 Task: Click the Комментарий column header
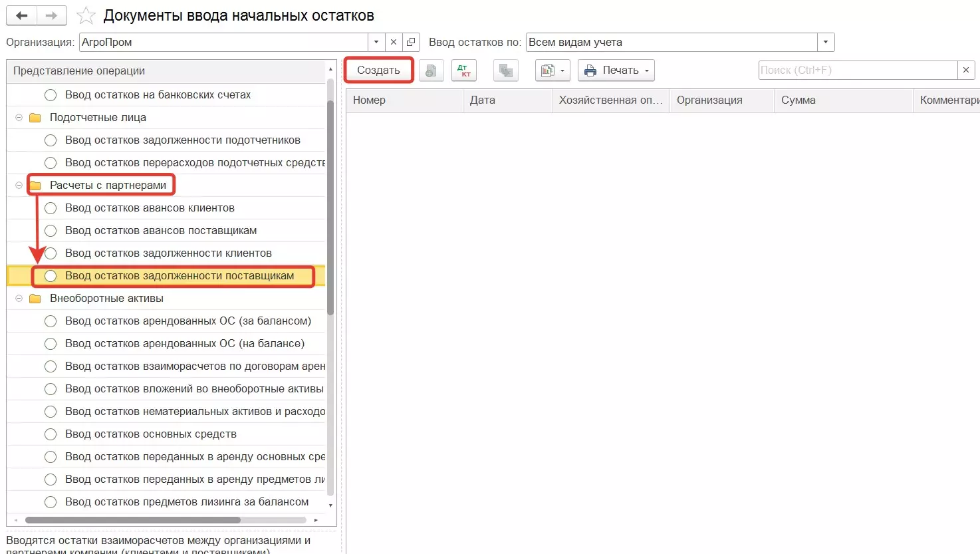947,100
